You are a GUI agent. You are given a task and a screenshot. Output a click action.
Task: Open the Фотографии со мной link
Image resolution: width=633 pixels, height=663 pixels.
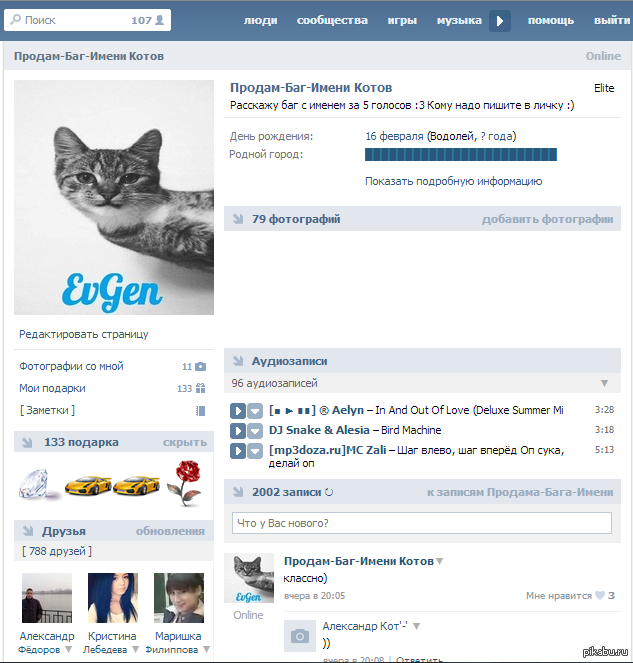[71, 366]
